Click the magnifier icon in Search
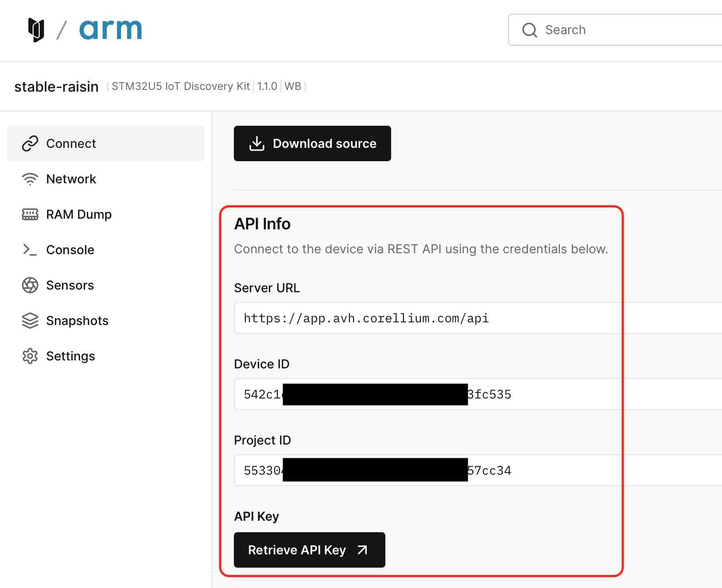This screenshot has width=722, height=588. [x=529, y=30]
